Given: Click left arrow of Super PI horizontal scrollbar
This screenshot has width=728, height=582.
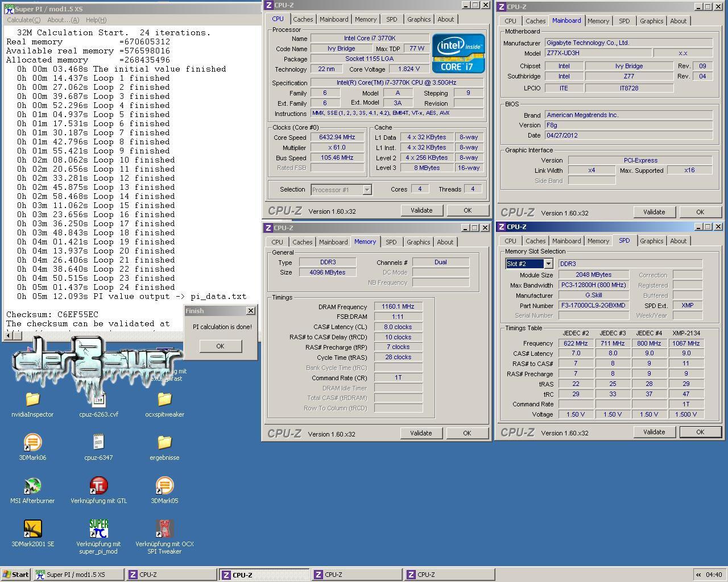Looking at the screenshot, I should pos(9,336).
